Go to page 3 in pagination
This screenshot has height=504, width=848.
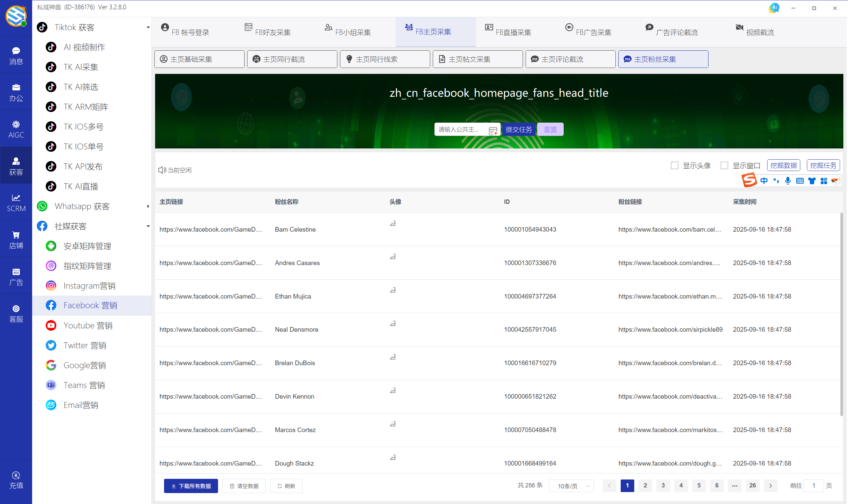(x=663, y=485)
